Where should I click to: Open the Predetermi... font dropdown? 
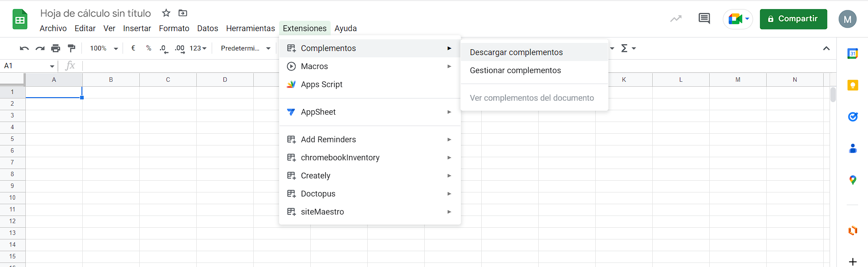pyautogui.click(x=246, y=48)
